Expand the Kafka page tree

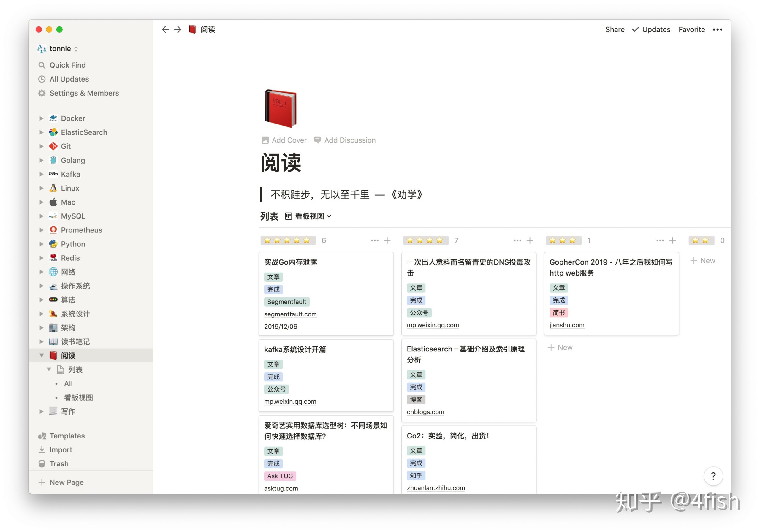[x=41, y=174]
